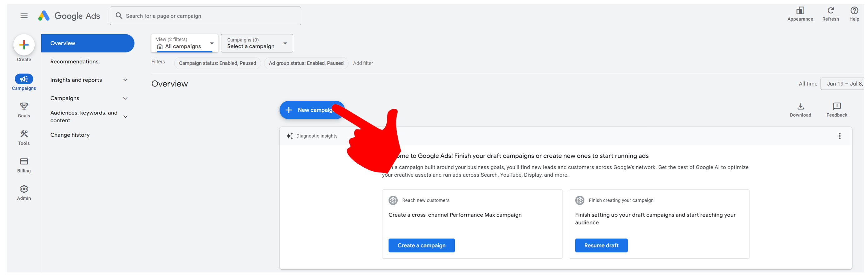Expand Audiences, keywords, and content
Viewport: 868px width, 279px height.
pos(125,117)
